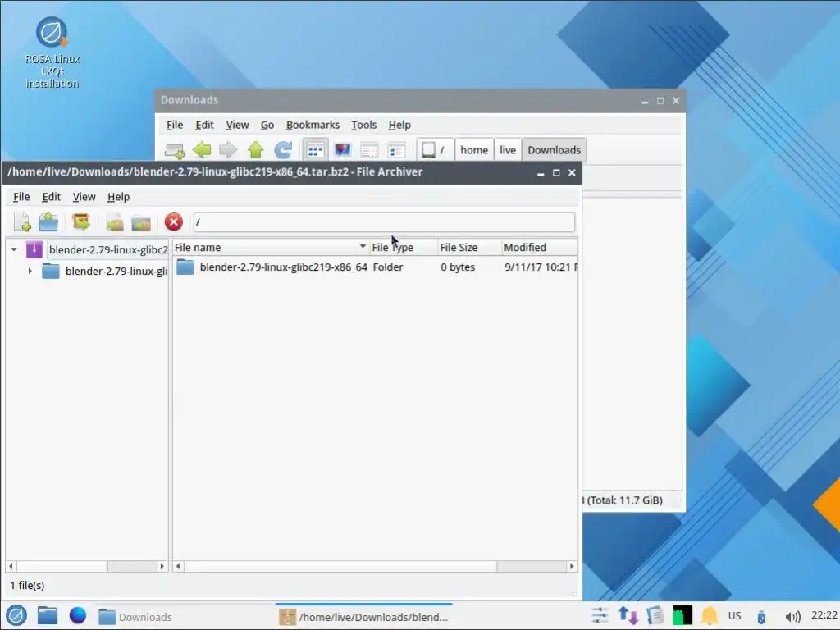This screenshot has height=630, width=840.
Task: Click the open archive icon in File Archiver
Action: [48, 221]
